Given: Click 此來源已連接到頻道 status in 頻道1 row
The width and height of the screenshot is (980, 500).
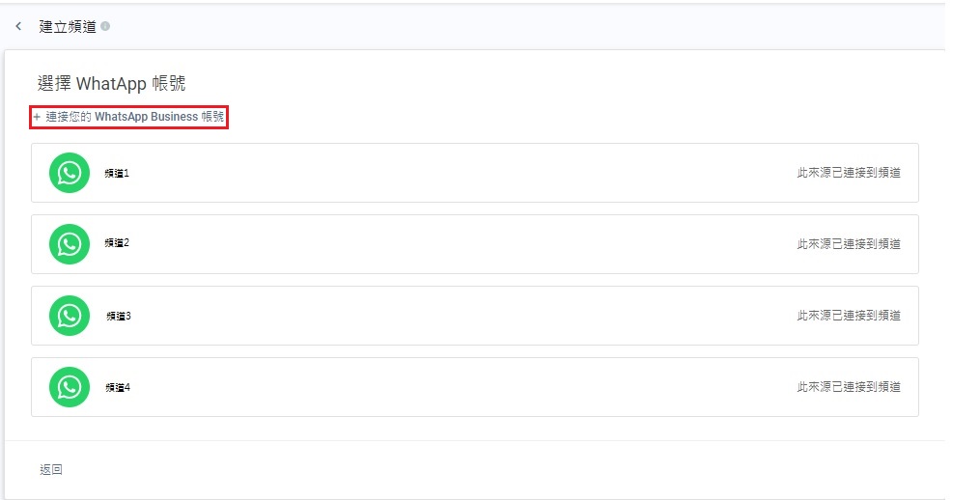Looking at the screenshot, I should (849, 173).
